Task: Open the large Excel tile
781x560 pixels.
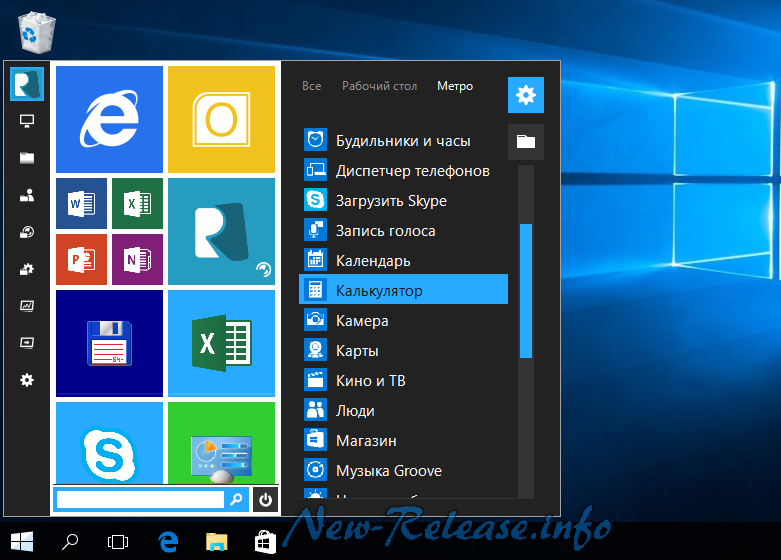Action: [221, 343]
